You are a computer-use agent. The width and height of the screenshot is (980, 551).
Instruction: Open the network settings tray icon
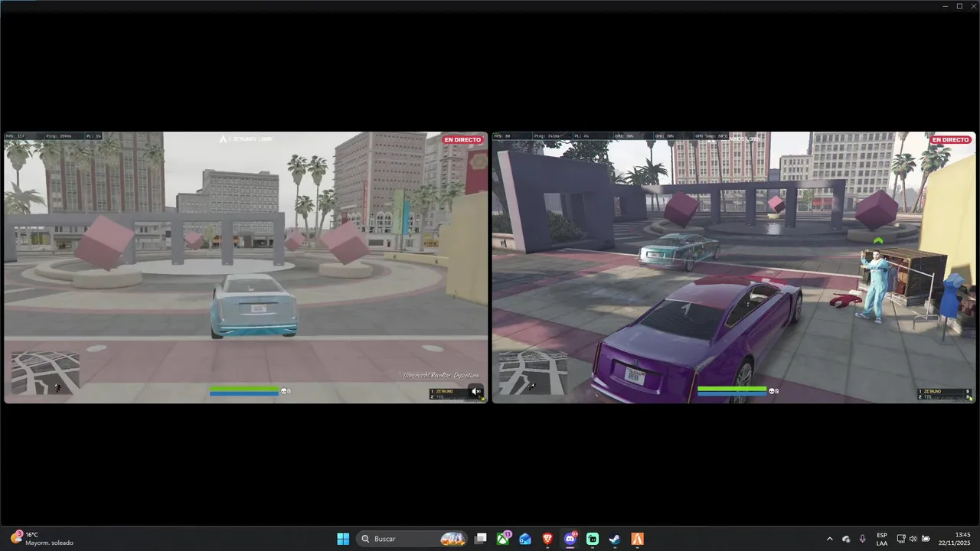coord(901,539)
